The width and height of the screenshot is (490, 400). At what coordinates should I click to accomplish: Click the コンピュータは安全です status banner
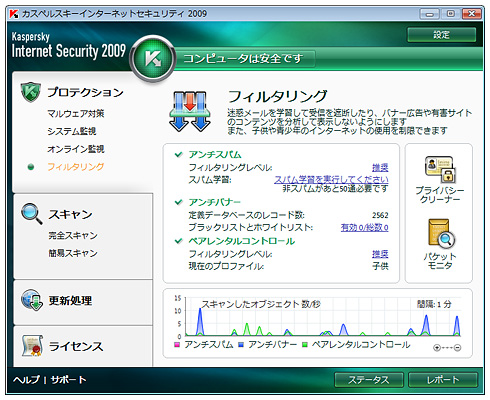click(244, 59)
